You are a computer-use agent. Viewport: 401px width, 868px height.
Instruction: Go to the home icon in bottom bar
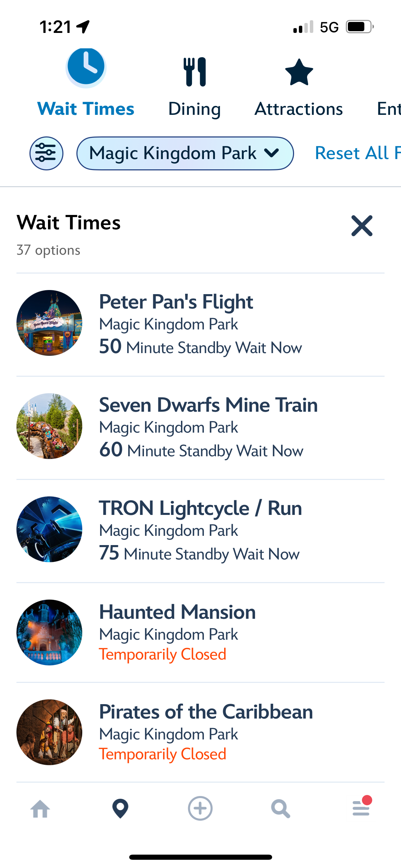click(x=40, y=809)
